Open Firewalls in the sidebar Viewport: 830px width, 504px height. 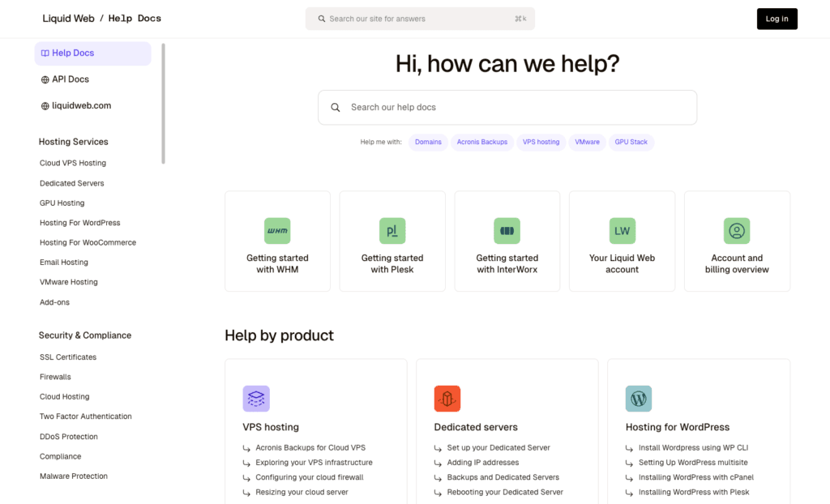point(55,377)
